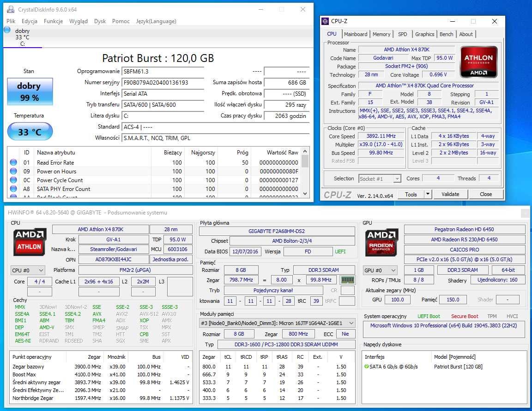
Task: Click the Multiplier value x39.0 (17.0 - 41.0)
Action: 381,144
